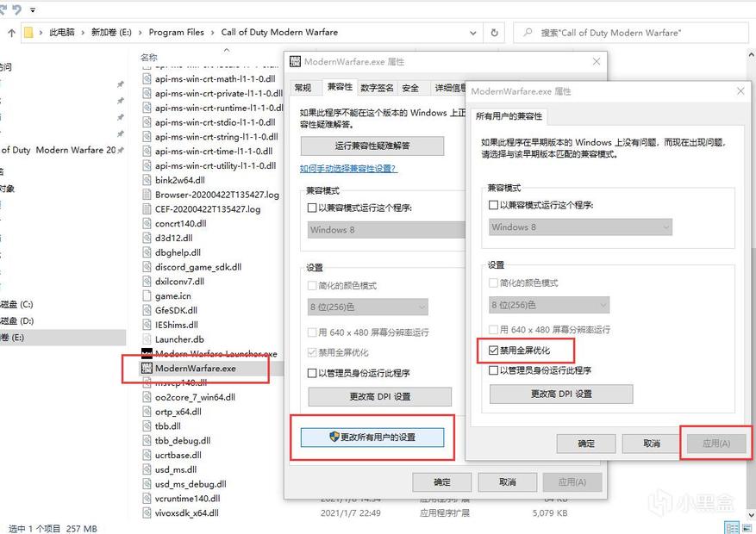Click the details view icon in status bar
Image resolution: width=756 pixels, height=534 pixels.
732,527
